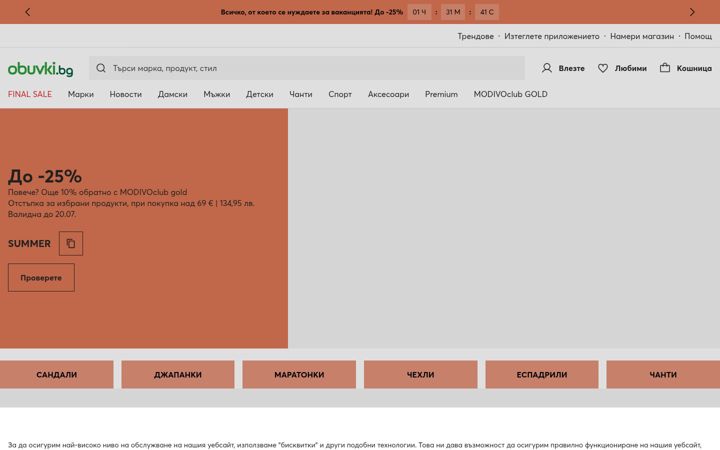Click the Проверете button

[41, 277]
